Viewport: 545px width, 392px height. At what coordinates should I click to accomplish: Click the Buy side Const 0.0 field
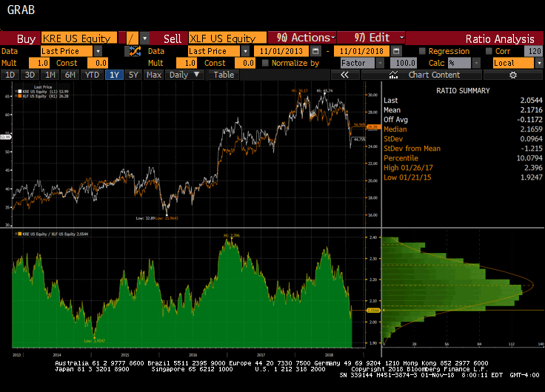click(x=98, y=63)
